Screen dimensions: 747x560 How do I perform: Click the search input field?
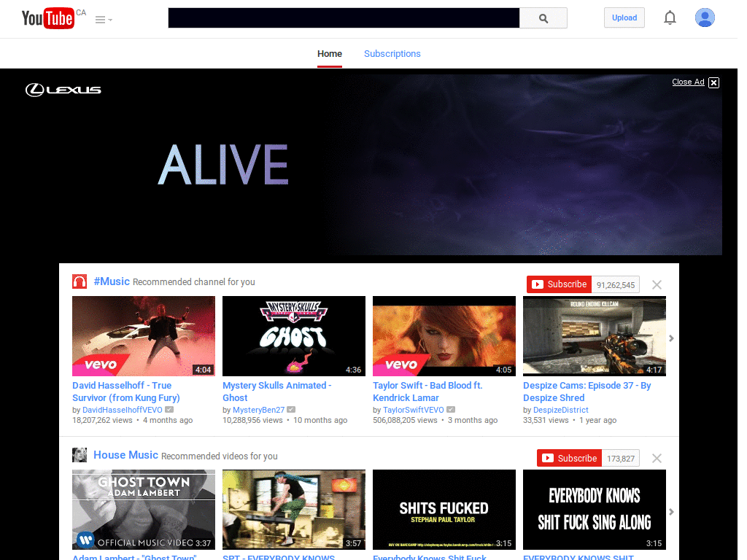[x=344, y=17]
